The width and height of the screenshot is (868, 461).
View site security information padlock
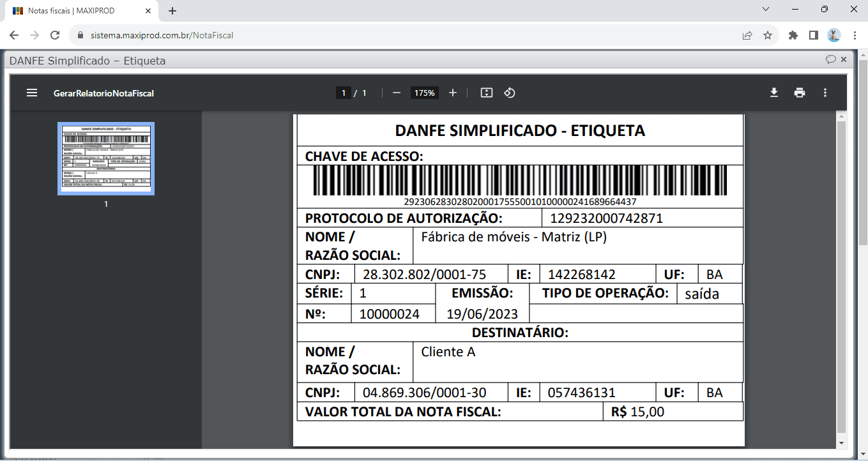pos(80,36)
